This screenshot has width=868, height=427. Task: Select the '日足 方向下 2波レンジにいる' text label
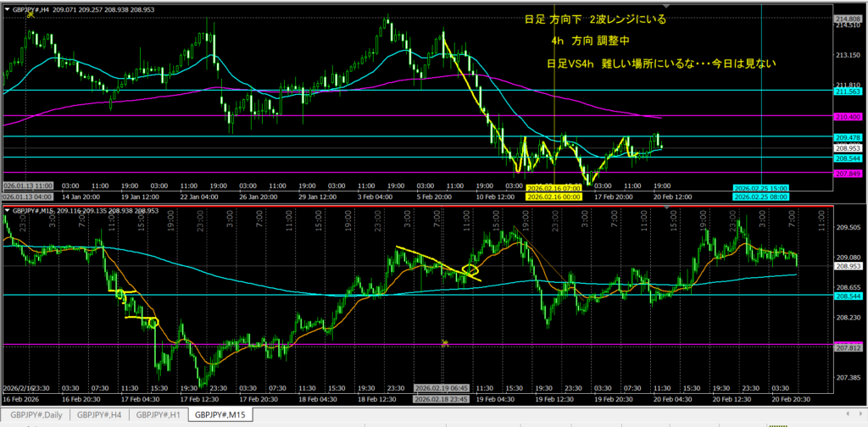click(596, 20)
